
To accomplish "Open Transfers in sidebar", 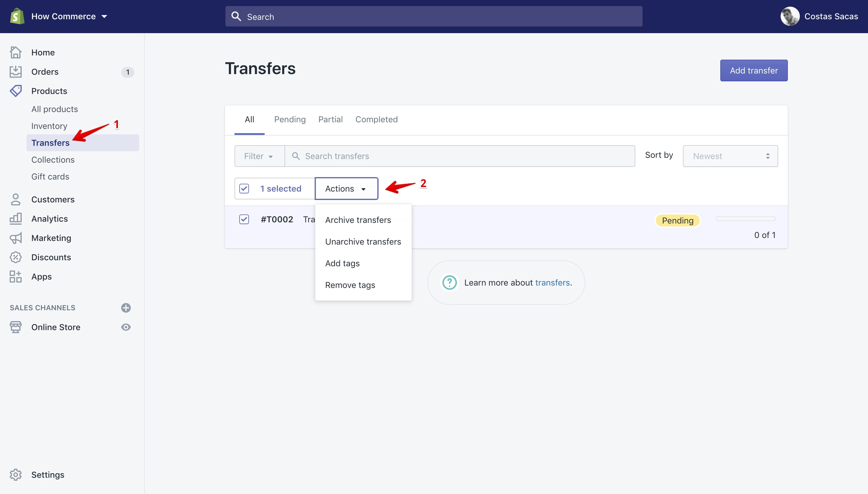I will (83, 143).
